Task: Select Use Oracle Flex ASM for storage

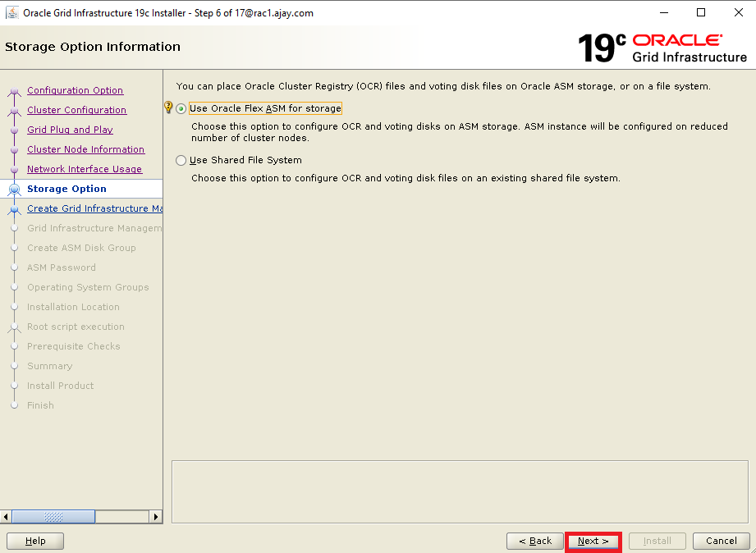Action: [181, 109]
